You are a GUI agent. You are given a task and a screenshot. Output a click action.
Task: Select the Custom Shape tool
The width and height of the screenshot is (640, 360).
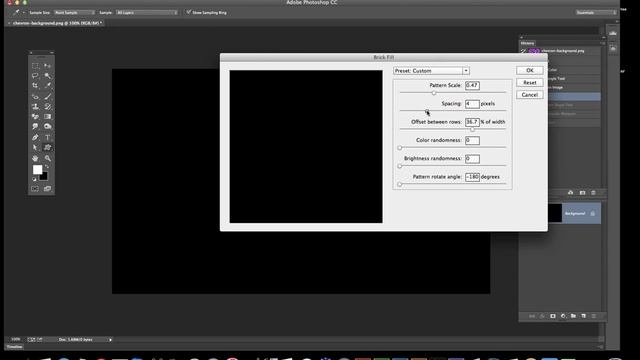coord(47,147)
